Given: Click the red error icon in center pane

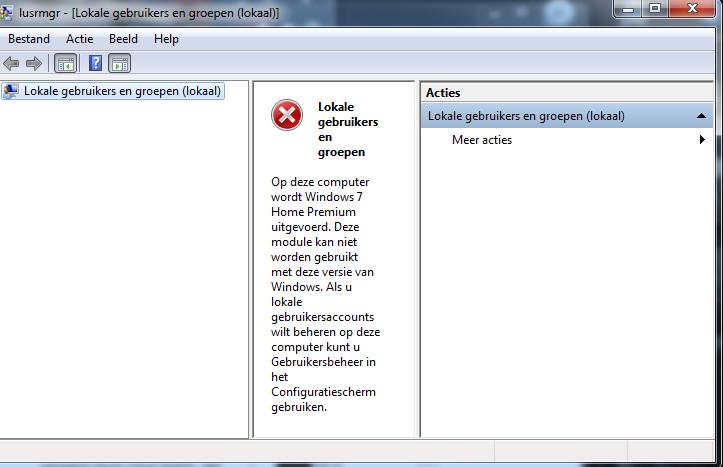Looking at the screenshot, I should (287, 115).
